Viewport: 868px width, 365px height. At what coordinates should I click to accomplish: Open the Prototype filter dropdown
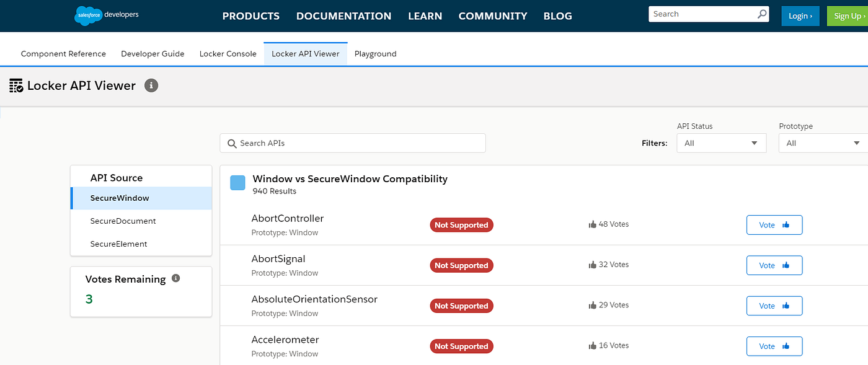click(823, 143)
